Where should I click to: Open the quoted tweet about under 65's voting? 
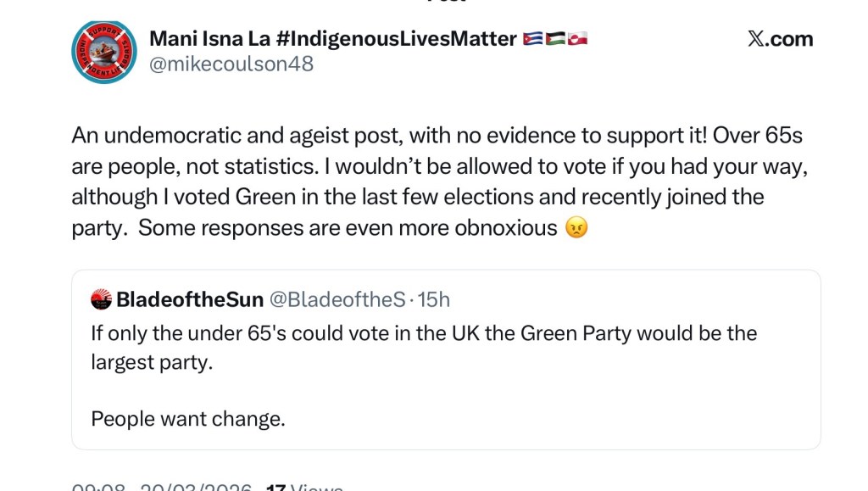click(424, 333)
